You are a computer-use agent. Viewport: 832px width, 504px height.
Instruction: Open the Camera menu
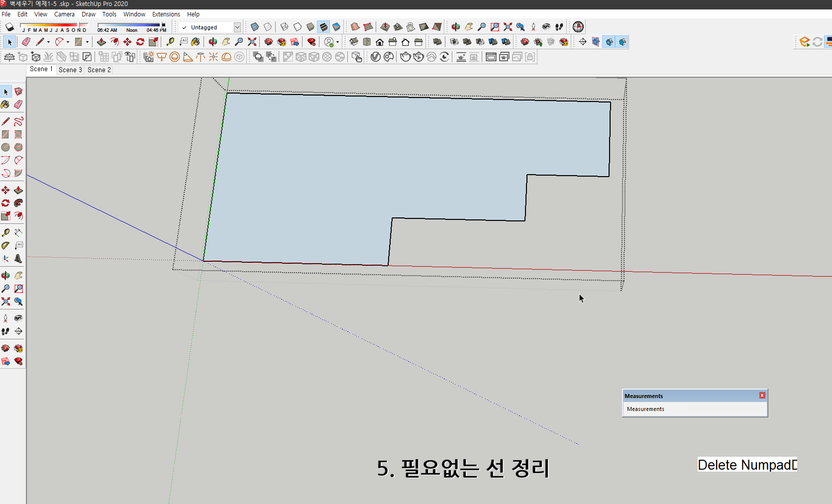pos(64,14)
